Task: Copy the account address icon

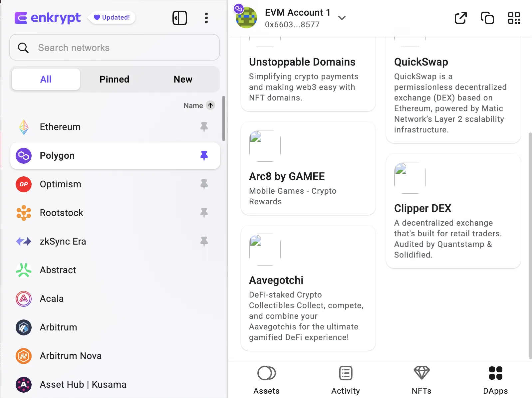Action: (487, 18)
